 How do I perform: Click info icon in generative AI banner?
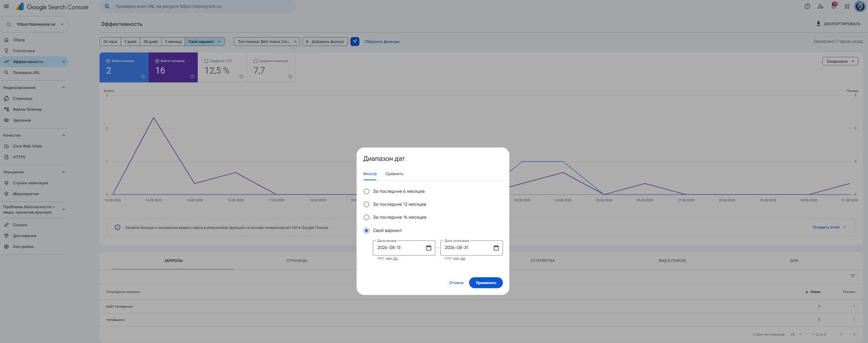tap(118, 227)
